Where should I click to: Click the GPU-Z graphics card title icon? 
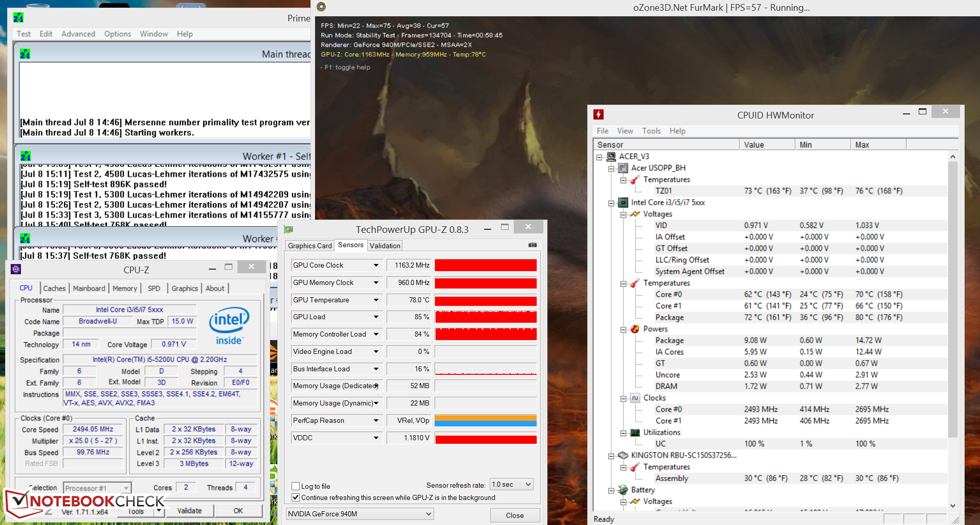tap(289, 229)
